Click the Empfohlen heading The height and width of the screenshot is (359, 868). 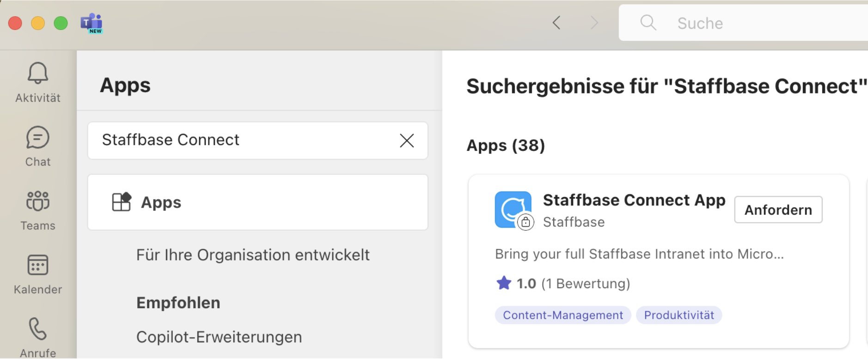[x=178, y=303]
